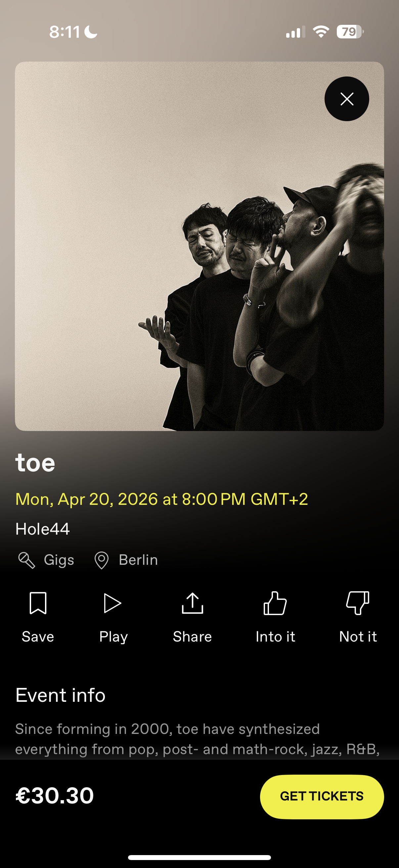This screenshot has width=399, height=868.
Task: Expand the Event info description text
Action: pyautogui.click(x=198, y=739)
